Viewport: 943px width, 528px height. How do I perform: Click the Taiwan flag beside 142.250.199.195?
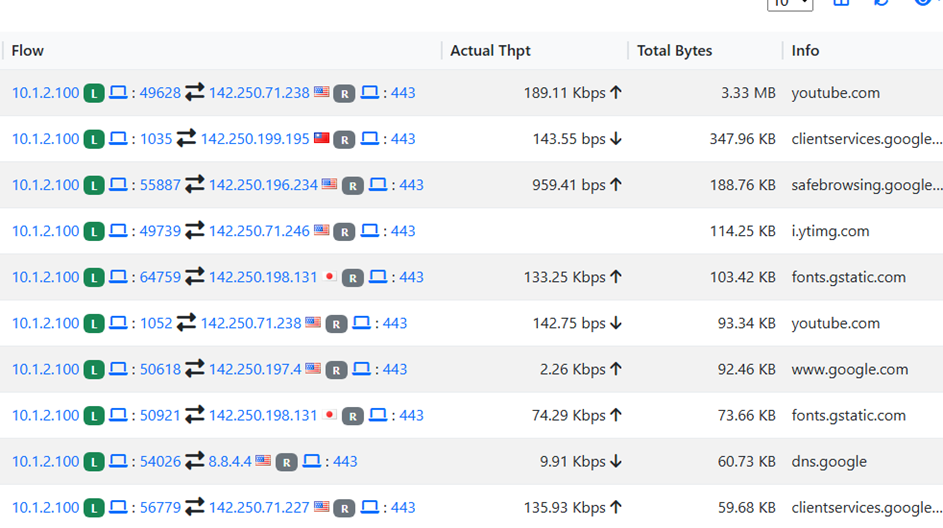click(x=321, y=138)
